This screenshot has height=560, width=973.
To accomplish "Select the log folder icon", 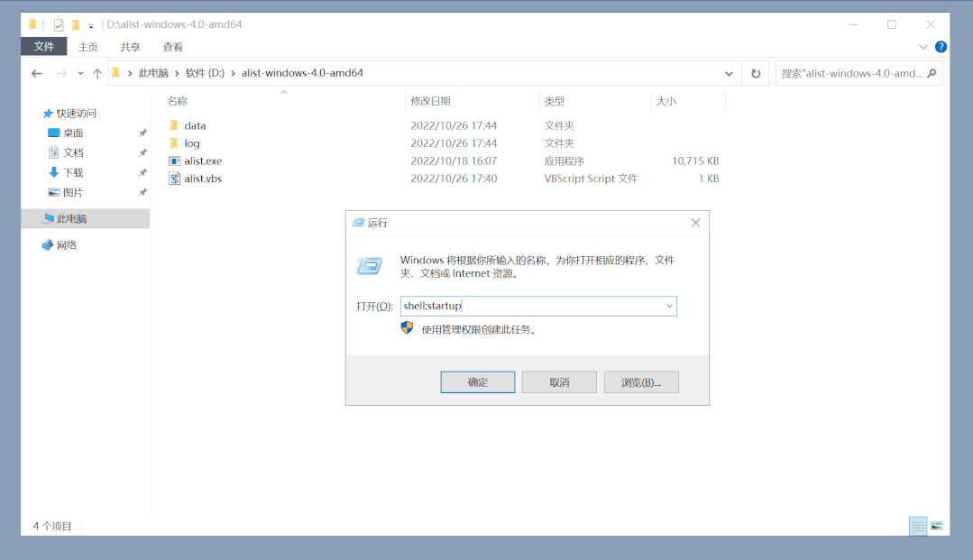I will 174,143.
